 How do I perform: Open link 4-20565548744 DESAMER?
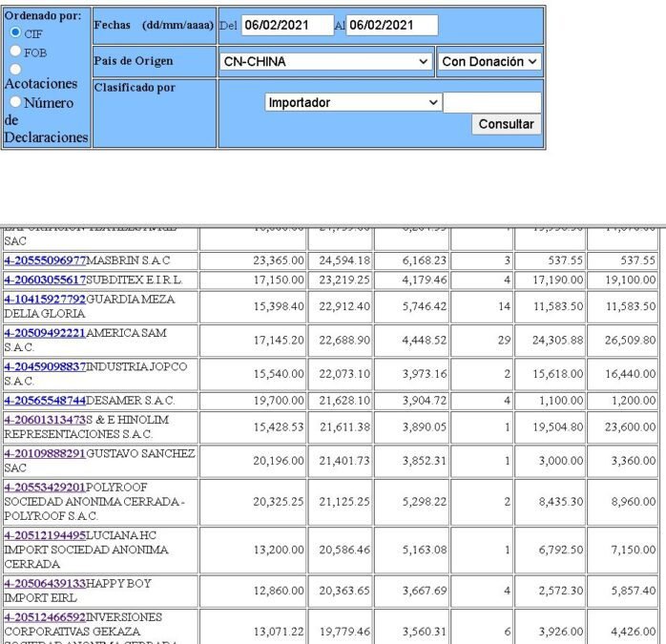point(45,400)
